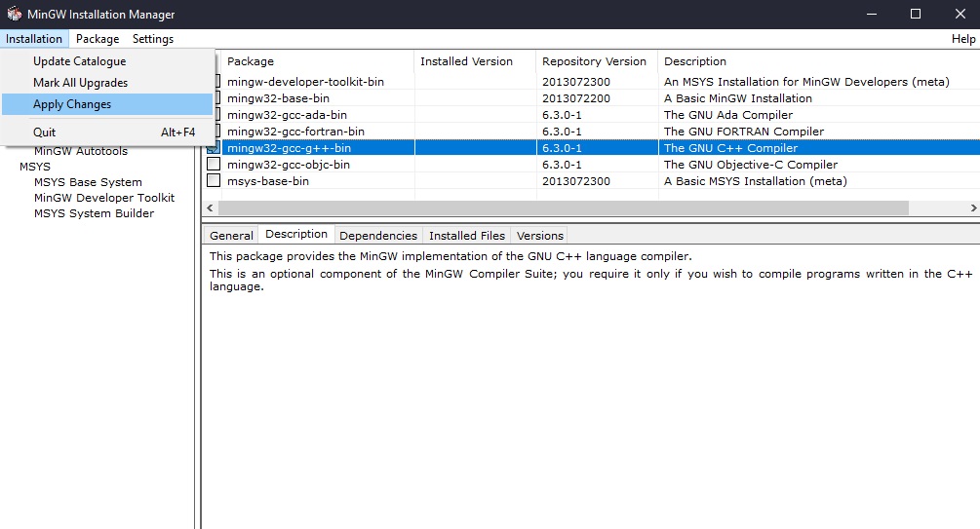Switch to the Installed Files tab
Image resolution: width=980 pixels, height=529 pixels.
(x=467, y=236)
